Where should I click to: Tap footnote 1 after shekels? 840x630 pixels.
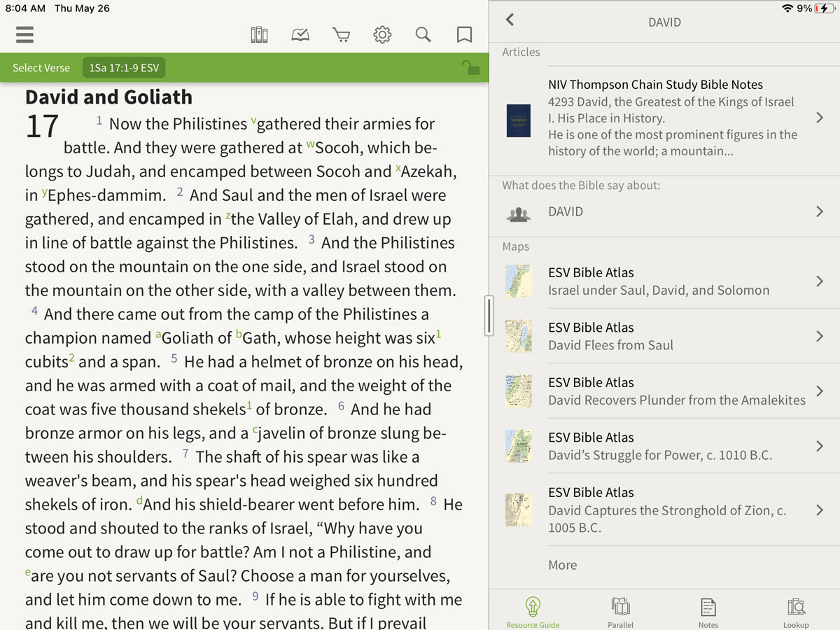point(250,405)
